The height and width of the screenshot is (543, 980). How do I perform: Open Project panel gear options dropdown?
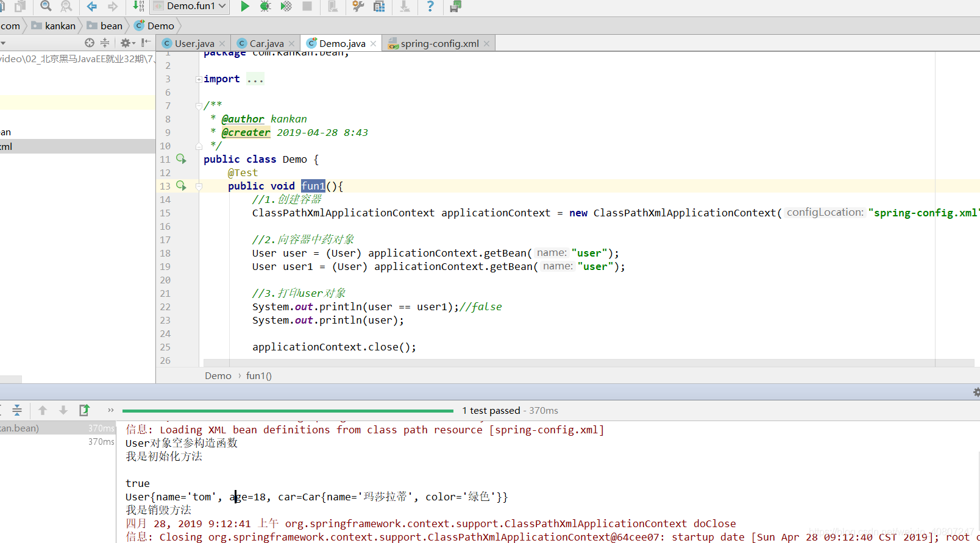click(x=128, y=43)
